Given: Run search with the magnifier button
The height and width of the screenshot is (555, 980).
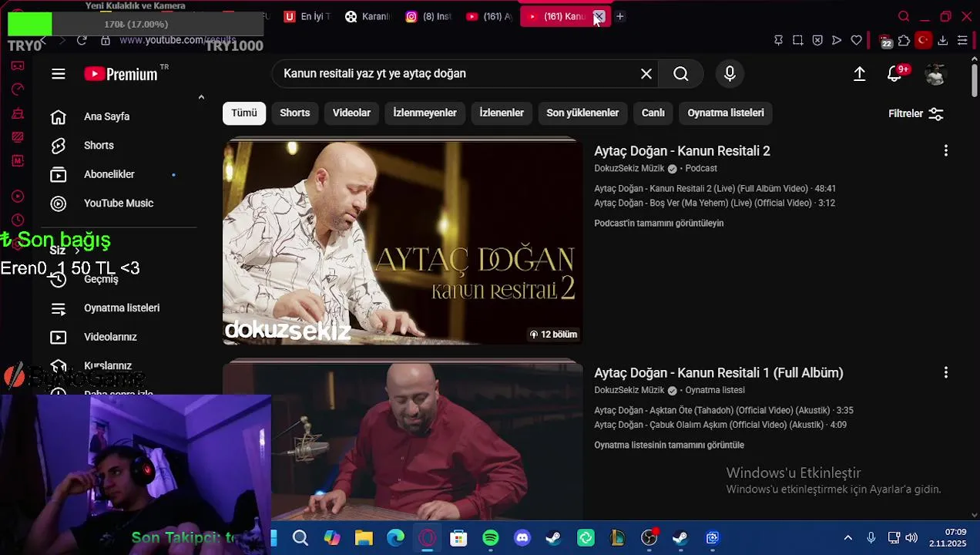Looking at the screenshot, I should (681, 74).
